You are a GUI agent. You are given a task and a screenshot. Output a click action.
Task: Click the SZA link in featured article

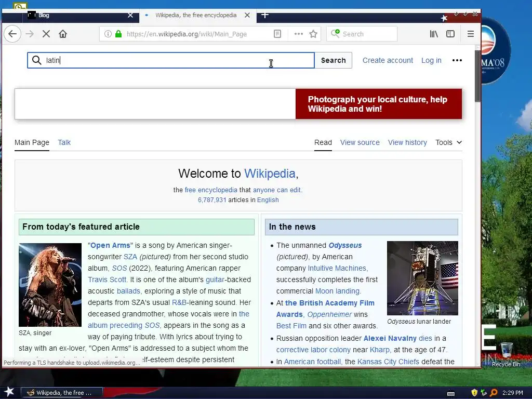[130, 257]
